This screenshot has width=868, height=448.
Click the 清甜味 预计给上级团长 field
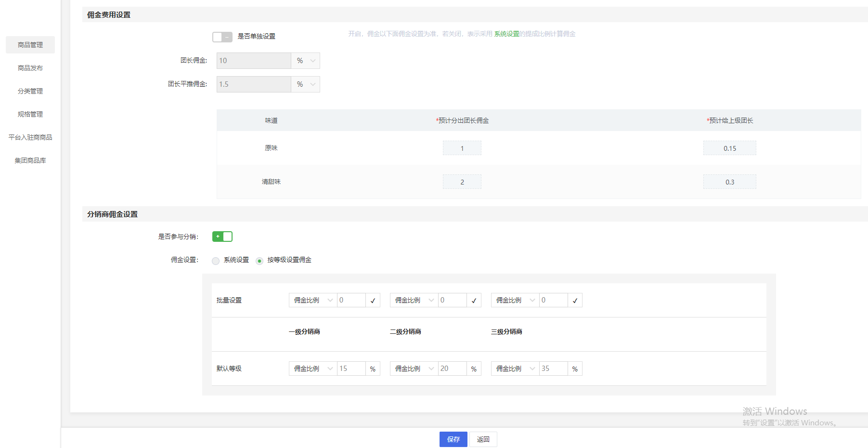coord(729,182)
